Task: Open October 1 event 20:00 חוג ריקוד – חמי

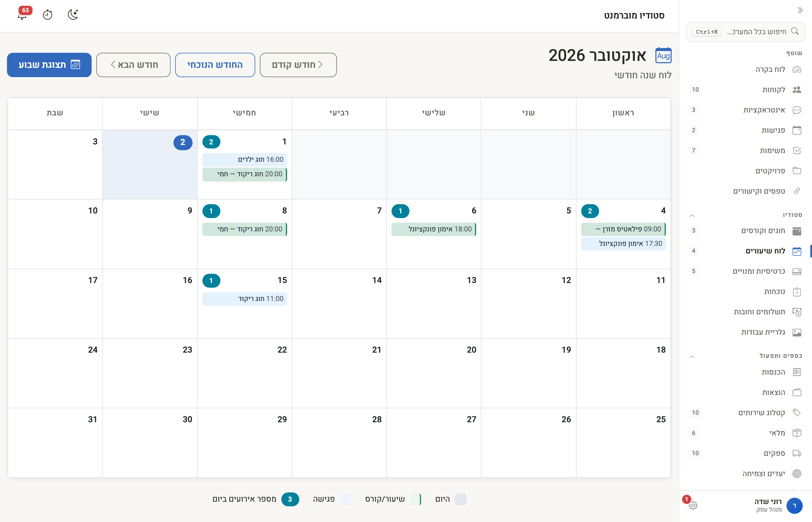Action: coord(245,174)
